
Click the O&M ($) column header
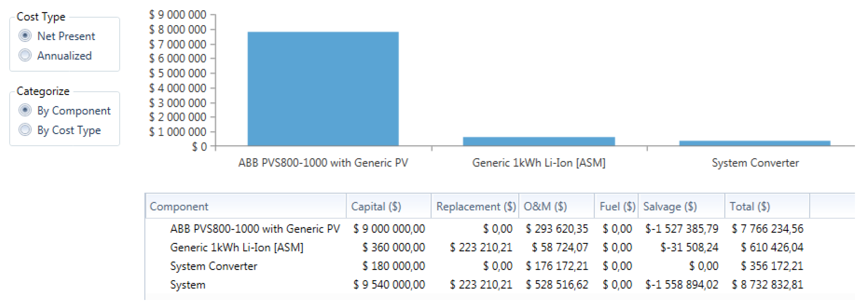[x=545, y=206]
